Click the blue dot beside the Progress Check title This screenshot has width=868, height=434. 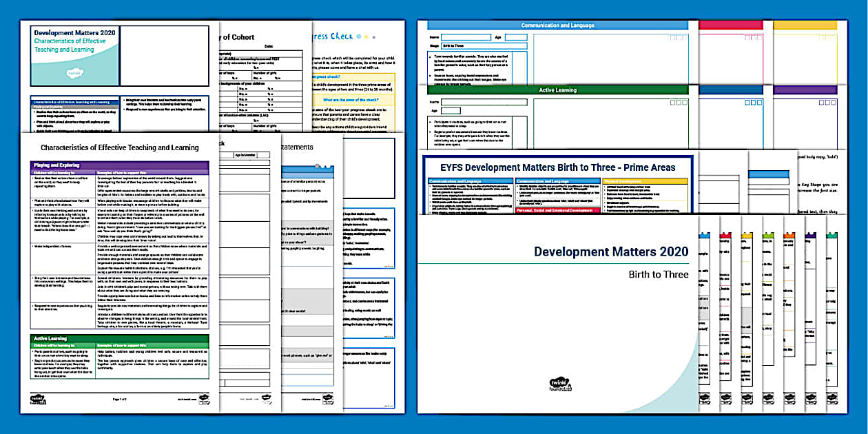359,37
